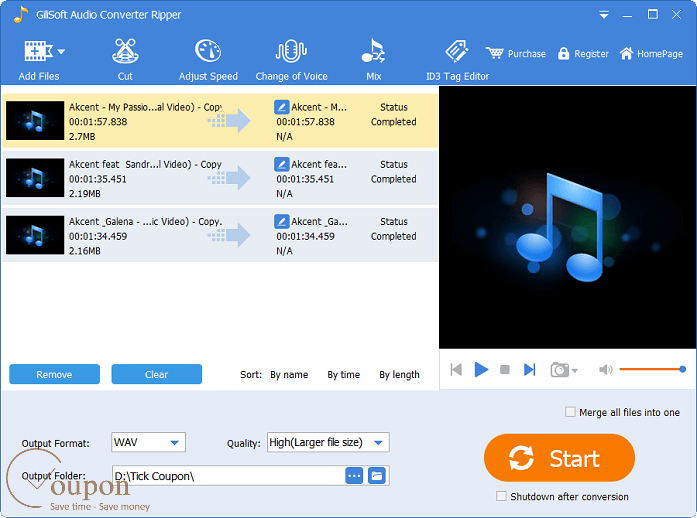The height and width of the screenshot is (518, 697).
Task: Sort list By name
Action: click(289, 375)
